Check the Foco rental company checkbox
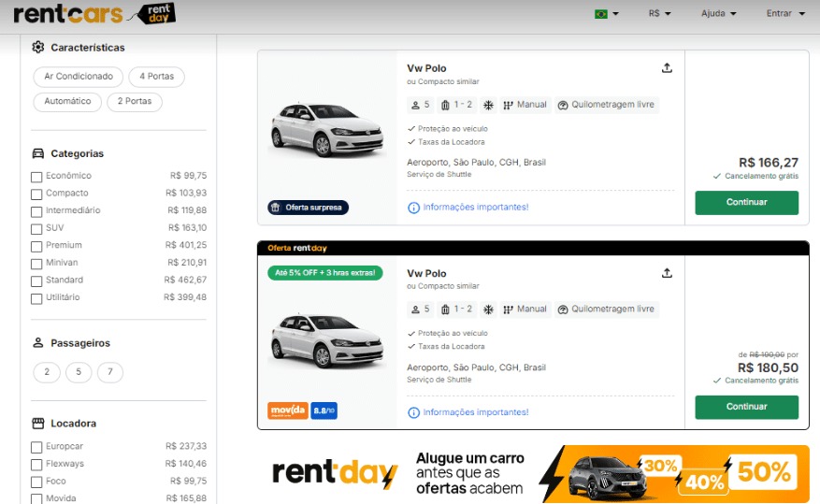The width and height of the screenshot is (820, 504). click(x=36, y=482)
